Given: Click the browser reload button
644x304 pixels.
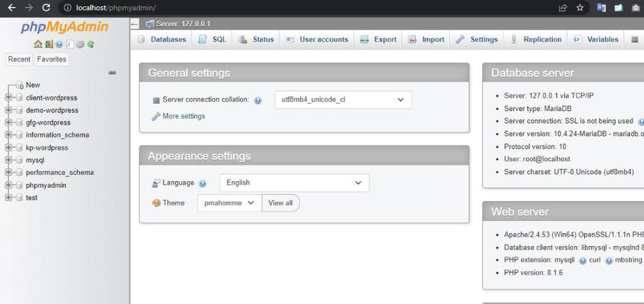Looking at the screenshot, I should pyautogui.click(x=46, y=8).
